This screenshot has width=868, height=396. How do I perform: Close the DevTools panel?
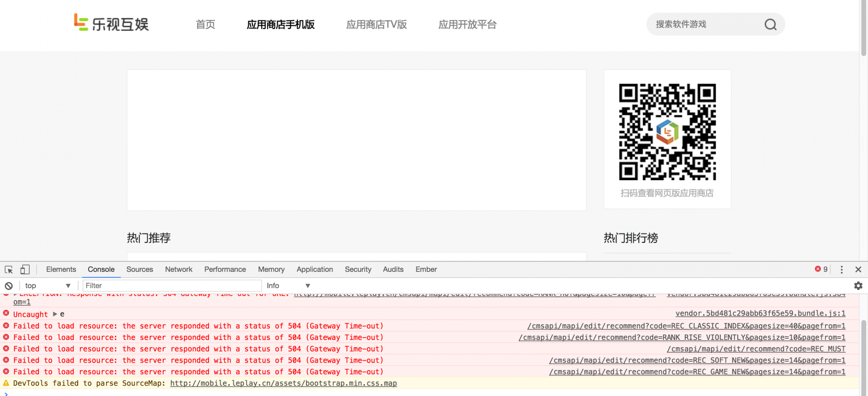point(858,270)
